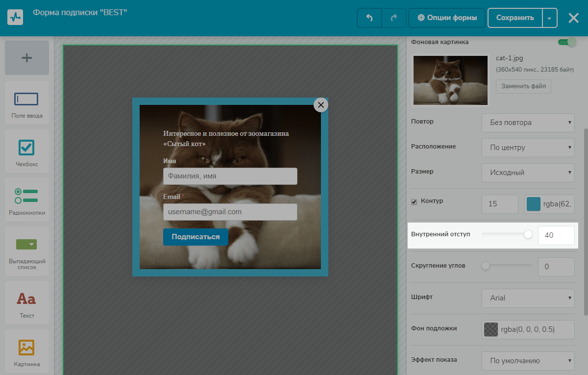The image size is (588, 375).
Task: Insert a picture (Картинка) element
Action: [x=27, y=351]
